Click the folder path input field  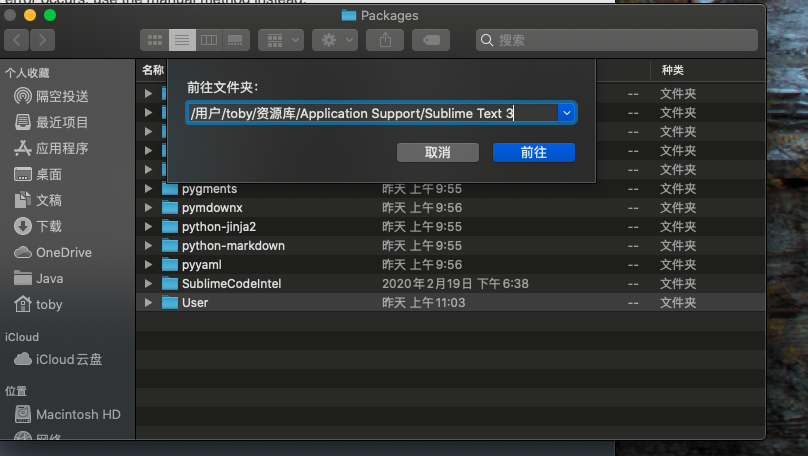click(x=372, y=113)
